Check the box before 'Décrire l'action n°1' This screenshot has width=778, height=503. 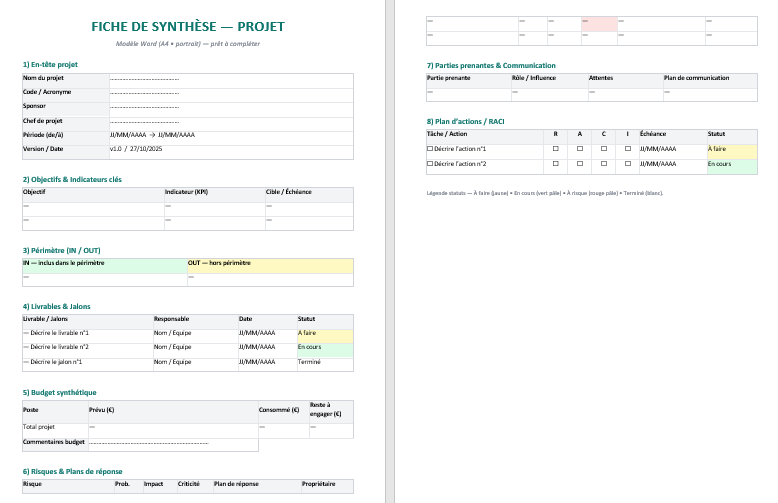pyautogui.click(x=430, y=148)
